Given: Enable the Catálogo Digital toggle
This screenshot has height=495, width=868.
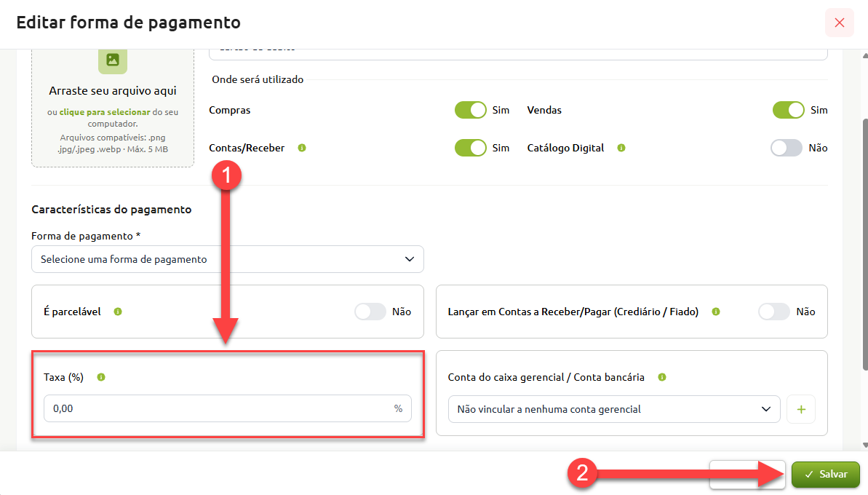Looking at the screenshot, I should pyautogui.click(x=786, y=148).
